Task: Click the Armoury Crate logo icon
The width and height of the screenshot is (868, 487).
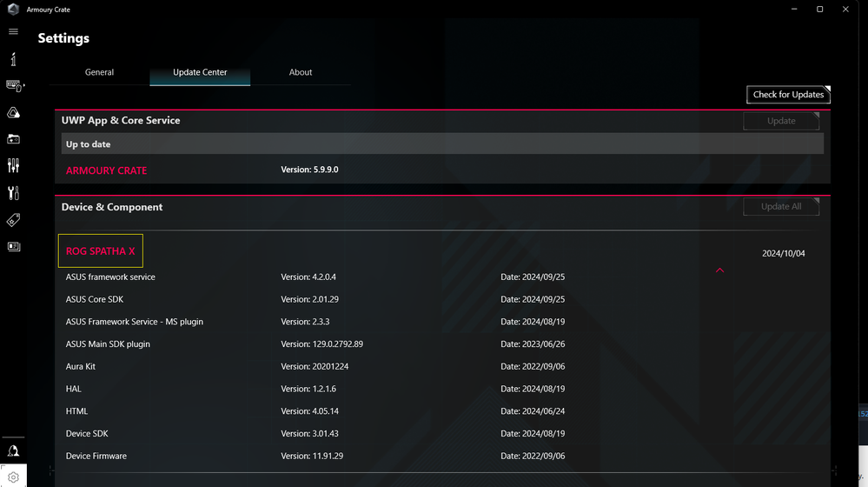Action: click(x=13, y=9)
